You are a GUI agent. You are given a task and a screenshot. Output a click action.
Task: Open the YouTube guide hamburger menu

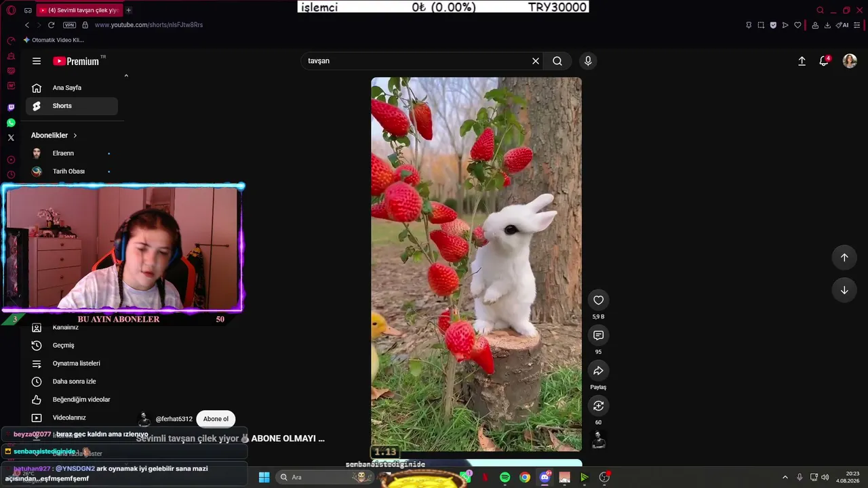click(x=37, y=61)
